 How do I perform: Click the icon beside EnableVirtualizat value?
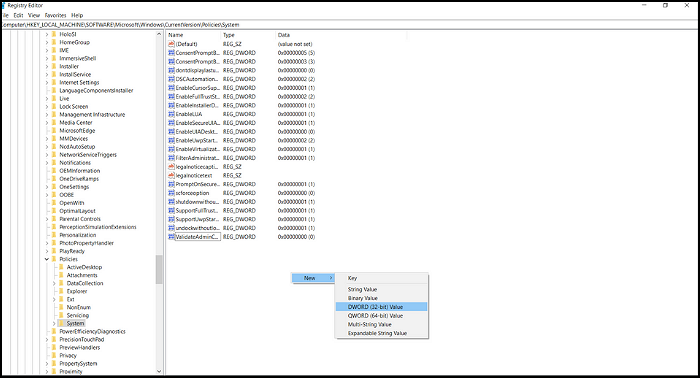point(171,149)
